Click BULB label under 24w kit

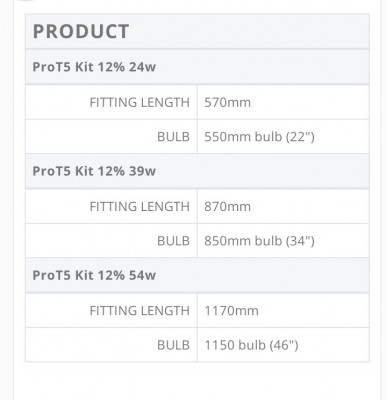click(x=173, y=137)
